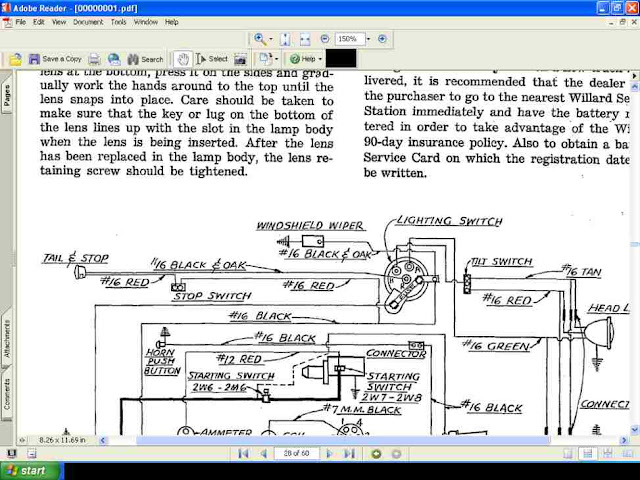The width and height of the screenshot is (640, 480).
Task: Click the horizontal scrollbar left arrow
Action: (x=103, y=440)
